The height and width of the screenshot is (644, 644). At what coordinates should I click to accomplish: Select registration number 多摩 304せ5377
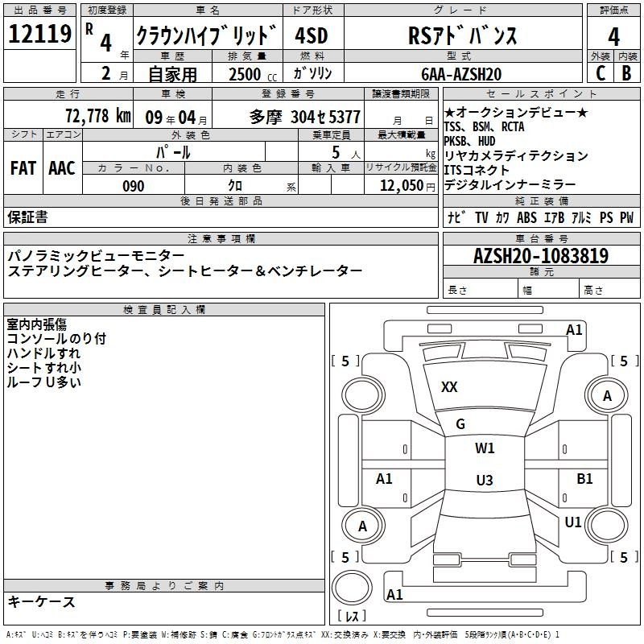pyautogui.click(x=305, y=118)
